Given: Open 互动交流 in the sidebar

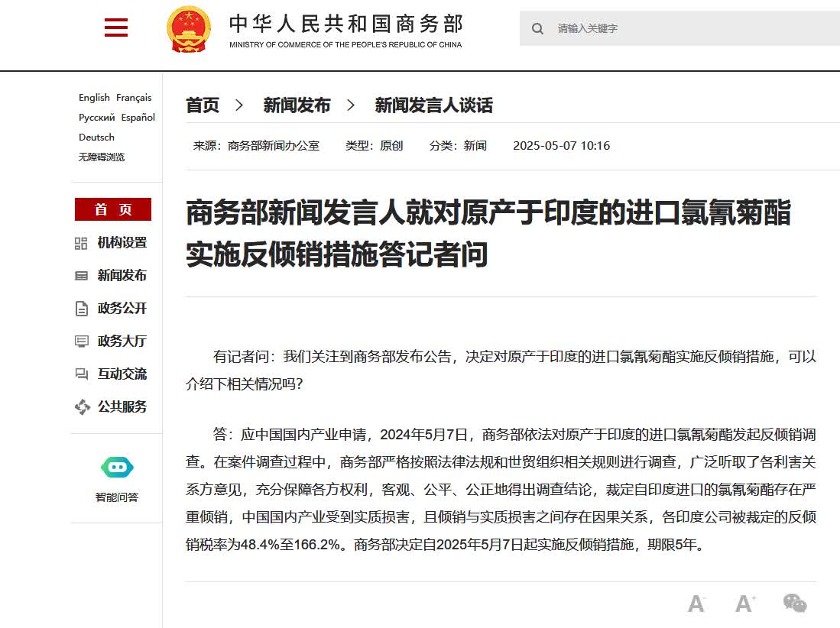Looking at the screenshot, I should click(x=122, y=374).
